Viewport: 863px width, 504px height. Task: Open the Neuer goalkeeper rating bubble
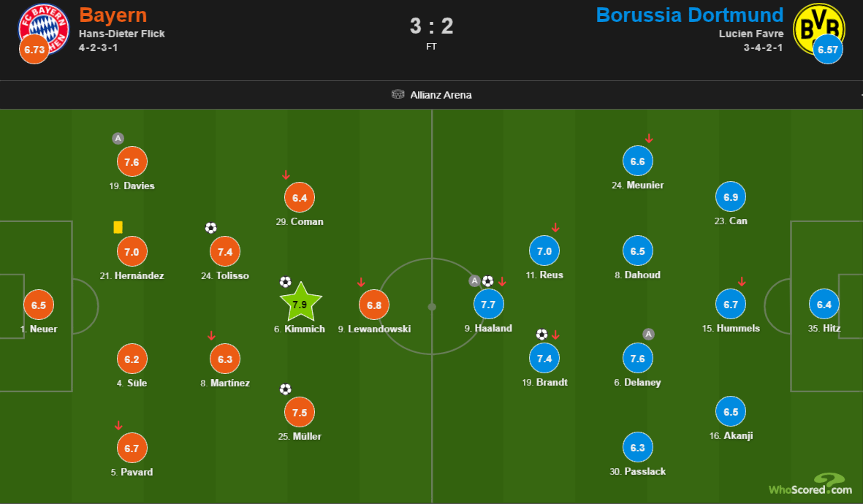click(39, 305)
